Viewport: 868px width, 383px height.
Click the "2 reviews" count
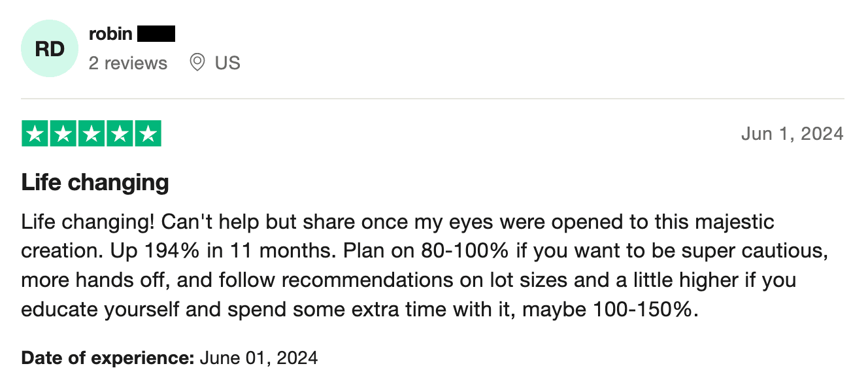[128, 63]
